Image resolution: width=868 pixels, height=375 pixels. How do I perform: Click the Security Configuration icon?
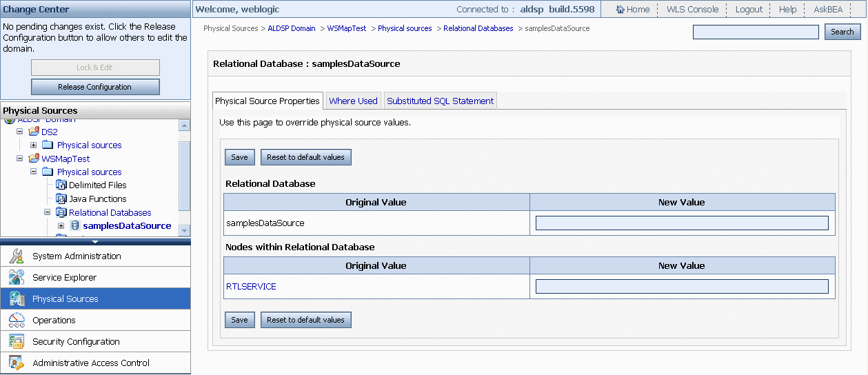pyautogui.click(x=17, y=341)
